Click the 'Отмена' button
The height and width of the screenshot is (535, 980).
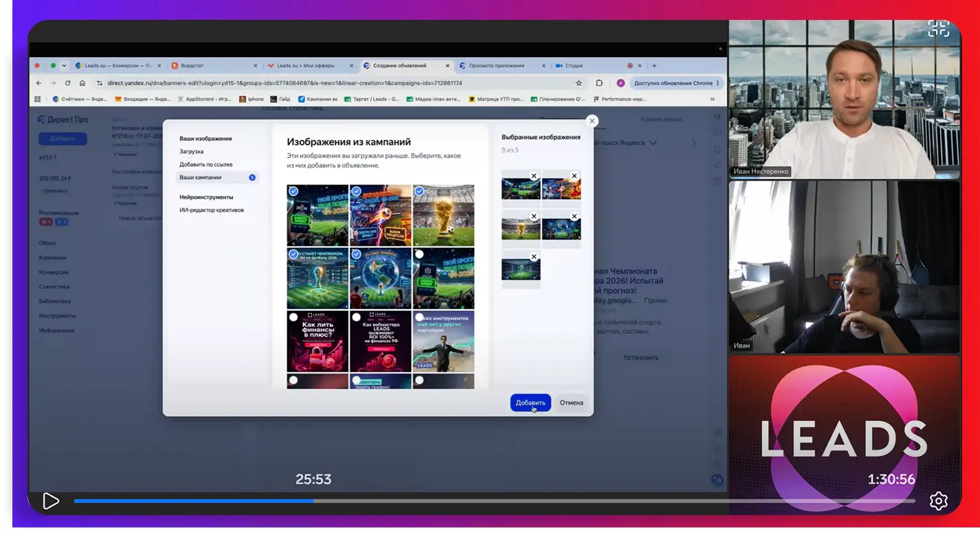click(x=571, y=402)
